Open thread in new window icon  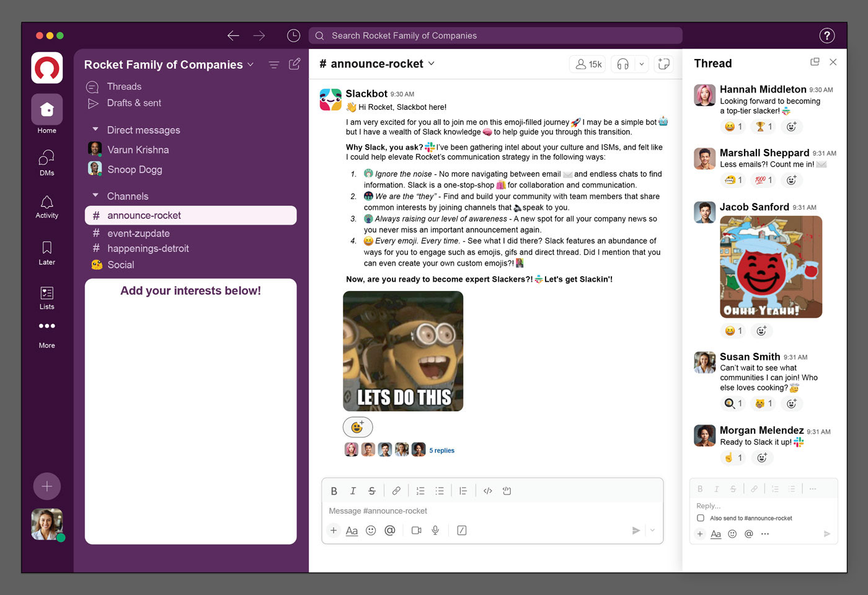coord(815,62)
